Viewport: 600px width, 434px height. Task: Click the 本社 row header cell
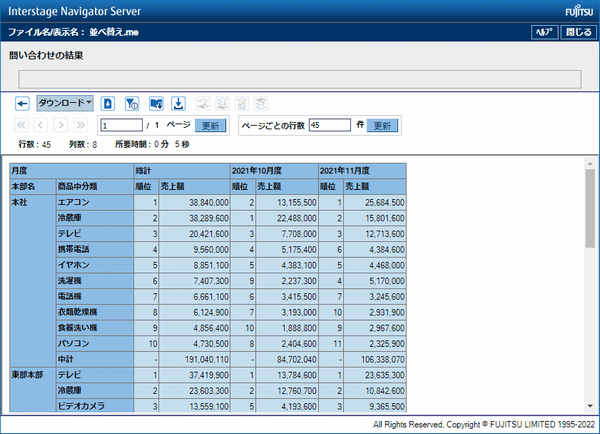pos(33,281)
